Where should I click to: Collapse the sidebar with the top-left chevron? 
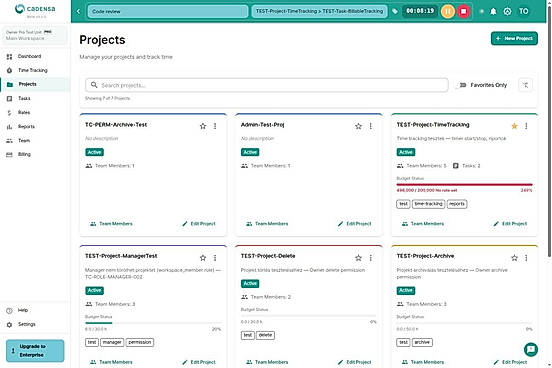78,11
